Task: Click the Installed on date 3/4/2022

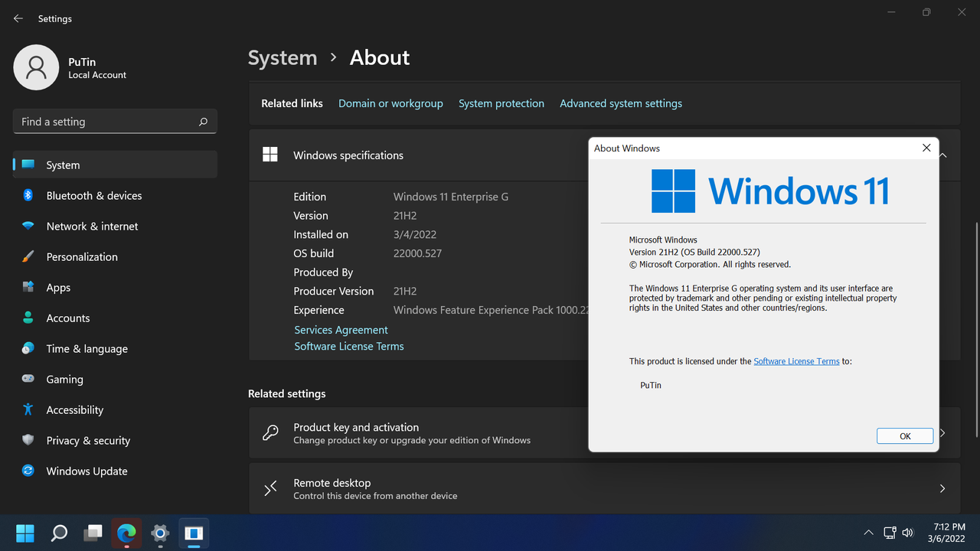Action: [415, 234]
